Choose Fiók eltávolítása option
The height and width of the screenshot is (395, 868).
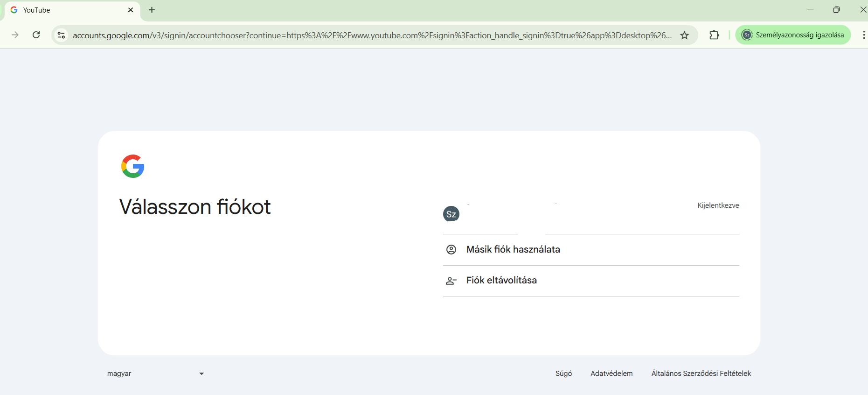[591, 281]
